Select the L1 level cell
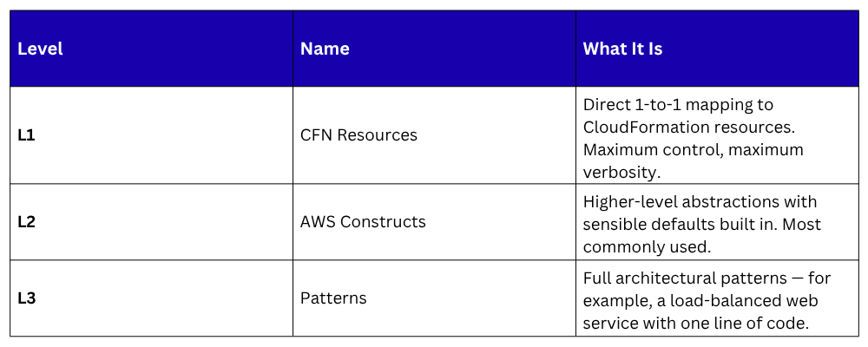The width and height of the screenshot is (868, 347). tap(26, 135)
